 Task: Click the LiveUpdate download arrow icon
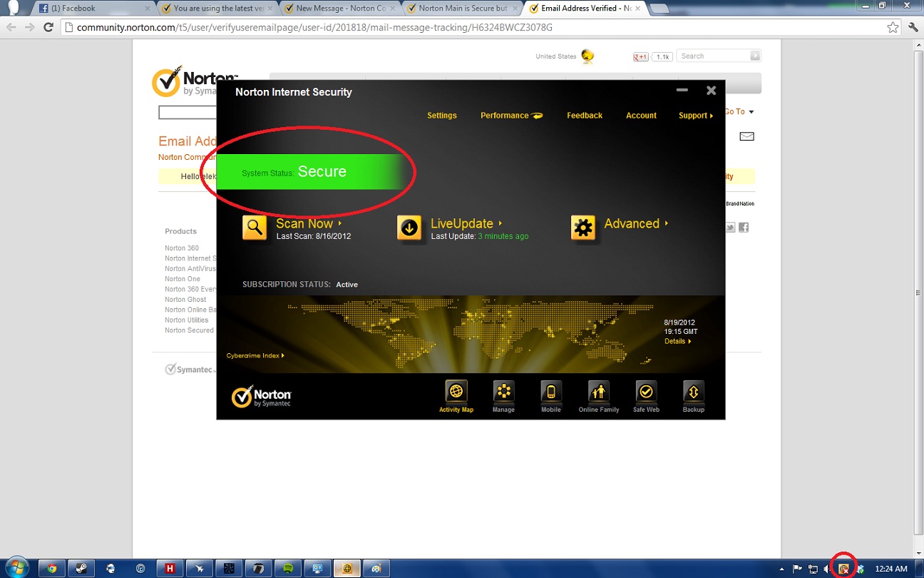coord(409,228)
